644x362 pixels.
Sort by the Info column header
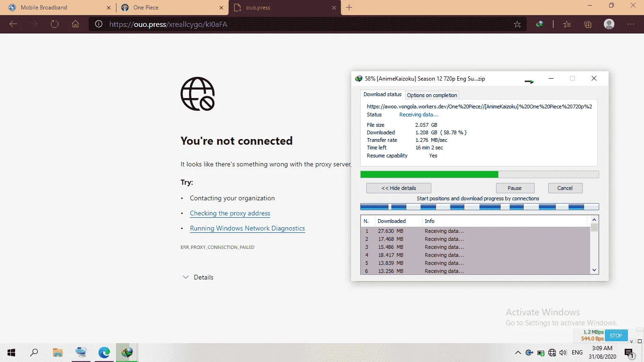[504, 221]
